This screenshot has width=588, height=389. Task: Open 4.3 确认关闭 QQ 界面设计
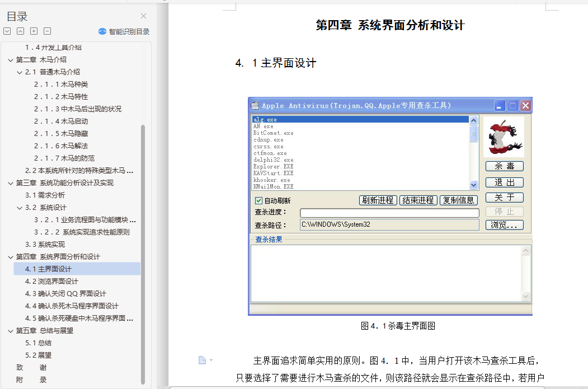tap(65, 294)
